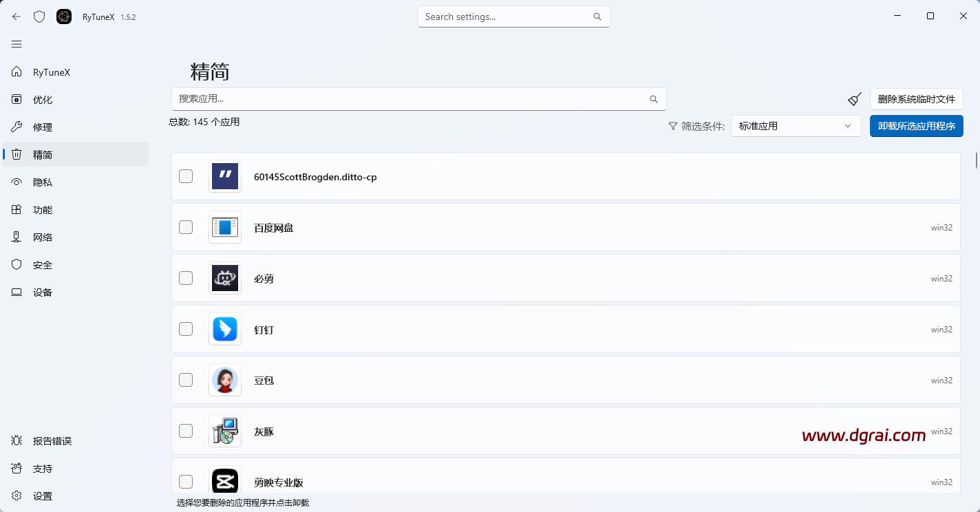Image resolution: width=980 pixels, height=512 pixels.
Task: Open the 隐私 (Privacy) section icon
Action: (x=17, y=182)
